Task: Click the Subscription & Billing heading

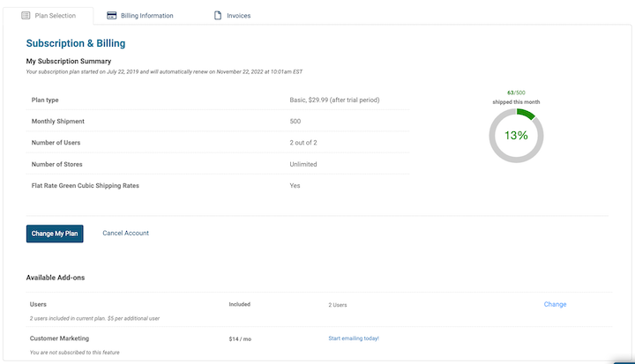Action: click(x=76, y=43)
